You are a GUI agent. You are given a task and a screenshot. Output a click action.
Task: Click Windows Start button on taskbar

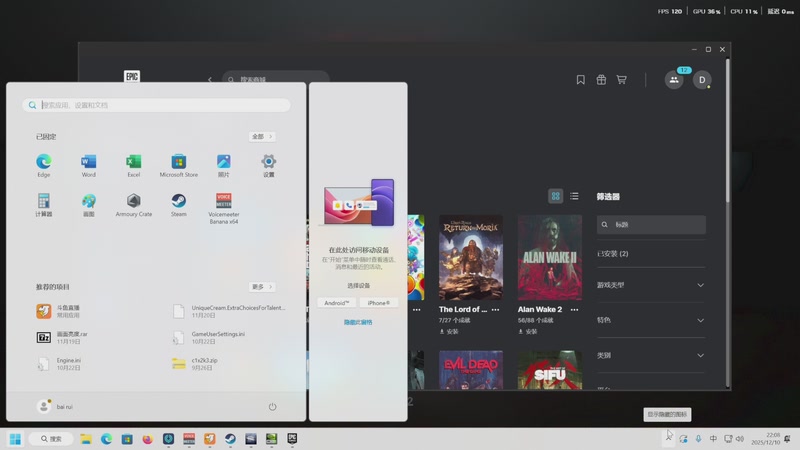tap(15, 439)
